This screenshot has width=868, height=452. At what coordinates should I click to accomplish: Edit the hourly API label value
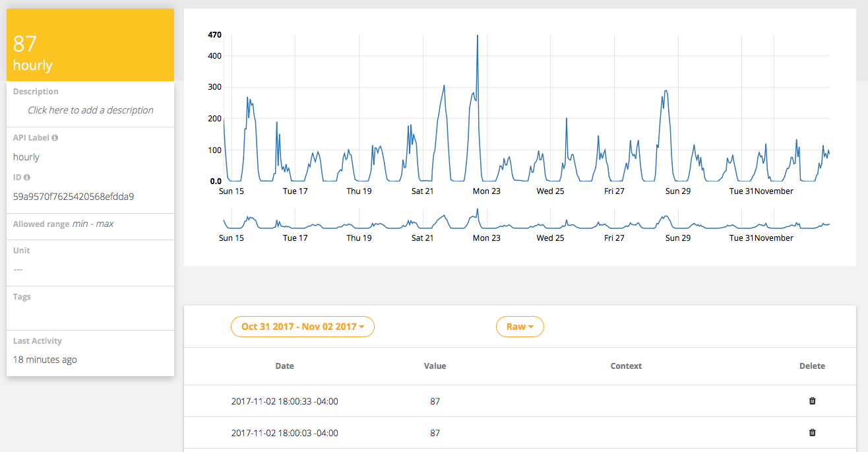coord(26,157)
